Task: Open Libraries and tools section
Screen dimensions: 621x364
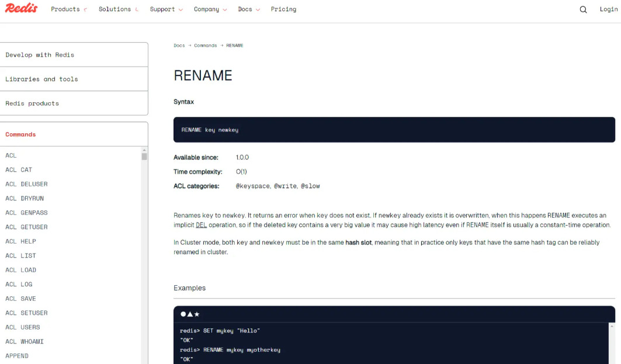Action: click(x=74, y=79)
